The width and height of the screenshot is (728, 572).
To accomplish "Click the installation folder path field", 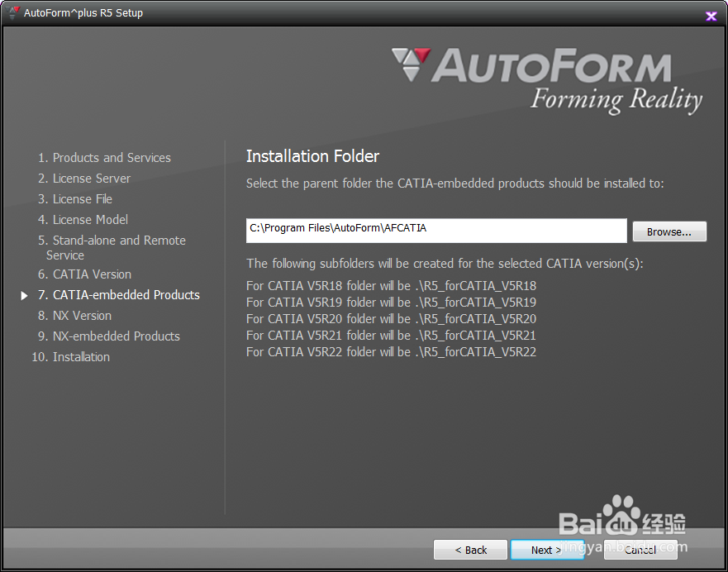I will [x=436, y=231].
